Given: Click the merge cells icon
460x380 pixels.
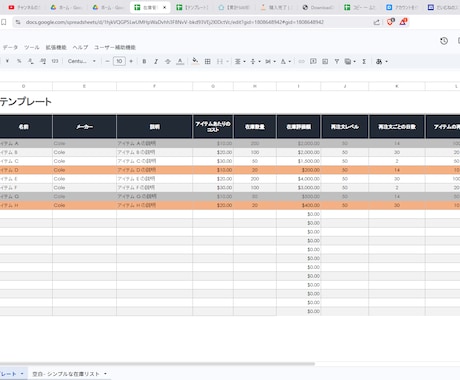Looking at the screenshot, I should point(220,61).
